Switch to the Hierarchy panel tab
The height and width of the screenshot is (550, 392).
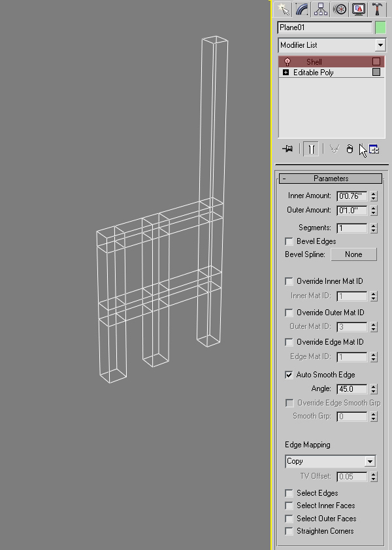pos(321,9)
